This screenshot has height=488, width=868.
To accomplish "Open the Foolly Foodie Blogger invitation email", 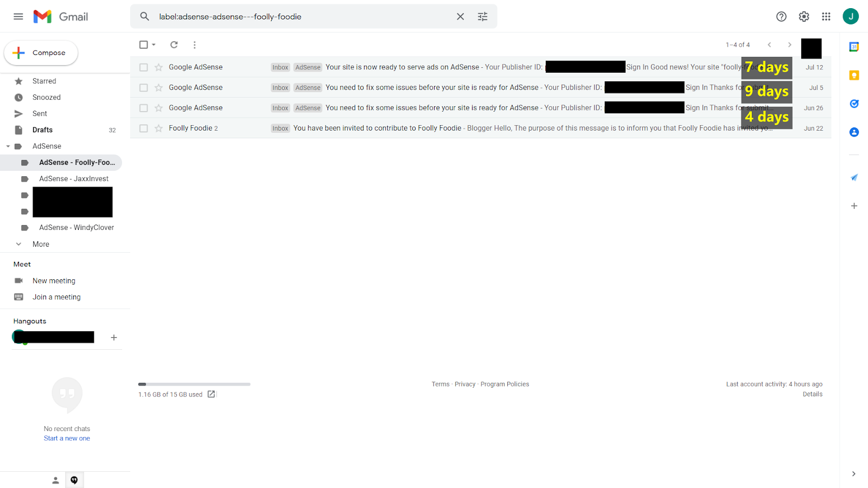I will pyautogui.click(x=481, y=128).
